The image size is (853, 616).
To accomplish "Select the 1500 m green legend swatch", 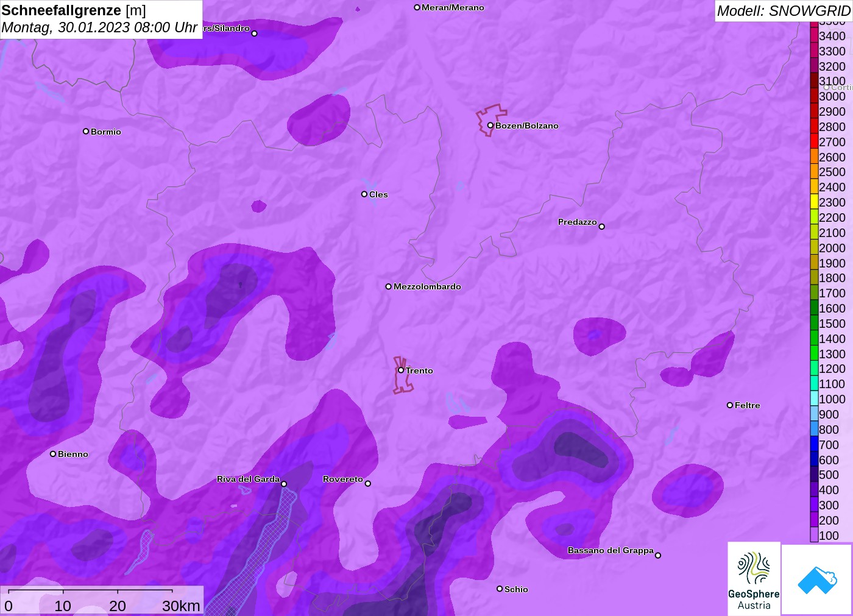I will 814,324.
